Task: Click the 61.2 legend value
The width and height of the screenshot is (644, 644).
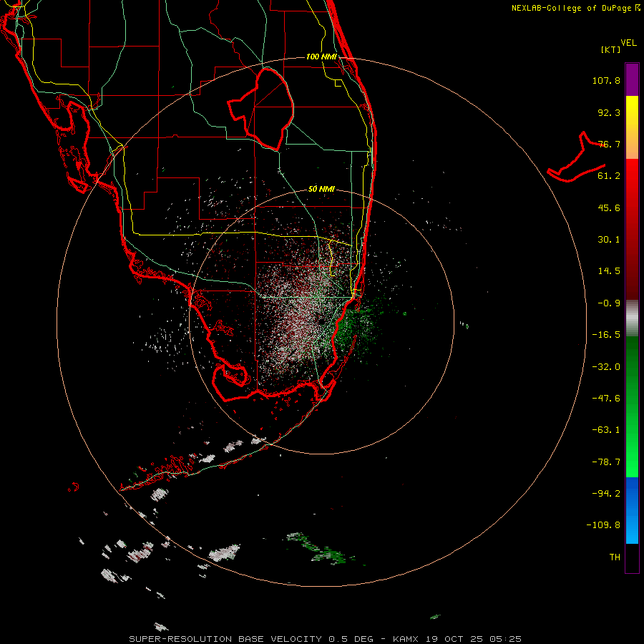Action: (609, 176)
